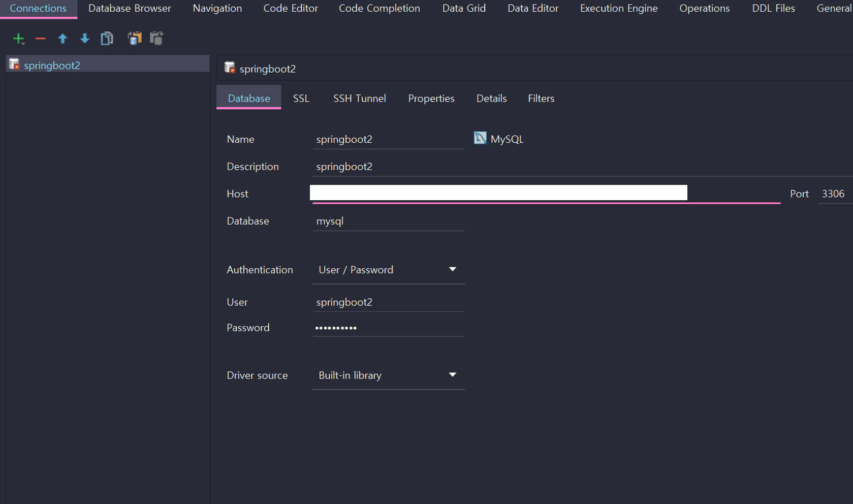853x504 pixels.
Task: Click the MySQL database type label
Action: tap(507, 139)
